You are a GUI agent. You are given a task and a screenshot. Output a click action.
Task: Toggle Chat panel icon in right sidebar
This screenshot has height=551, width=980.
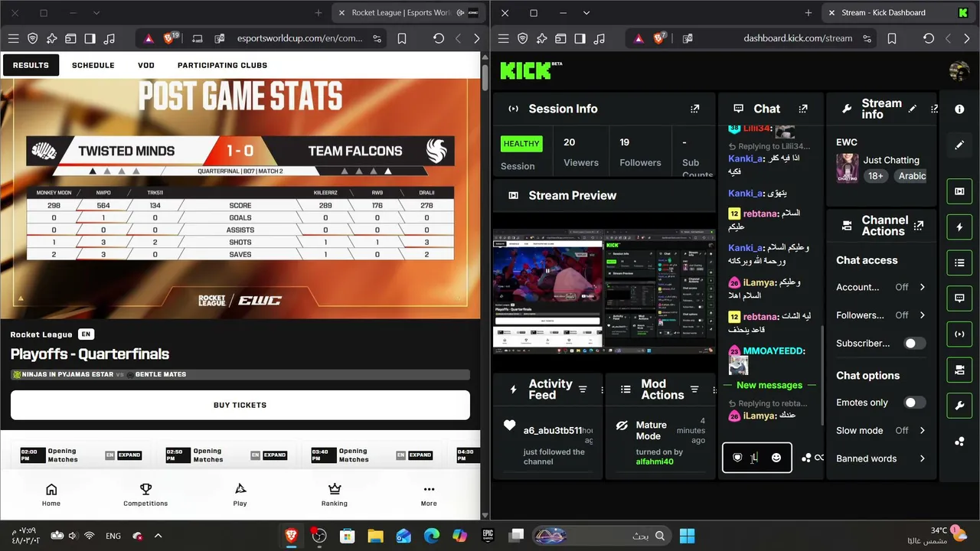[959, 298]
